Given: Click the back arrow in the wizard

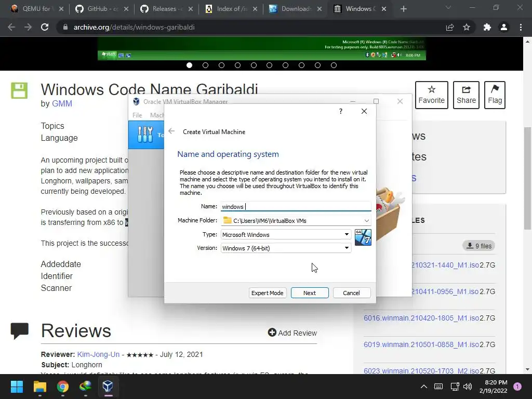Looking at the screenshot, I should [x=171, y=131].
